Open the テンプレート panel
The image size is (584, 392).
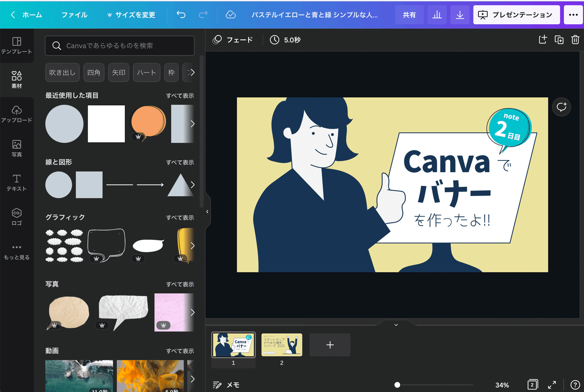pyautogui.click(x=17, y=46)
